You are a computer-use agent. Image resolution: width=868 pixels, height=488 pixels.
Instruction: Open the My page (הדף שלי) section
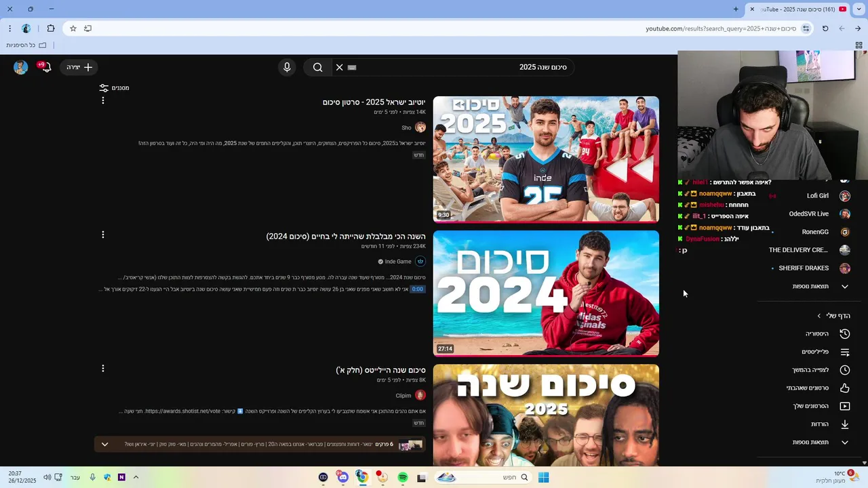coord(833,316)
